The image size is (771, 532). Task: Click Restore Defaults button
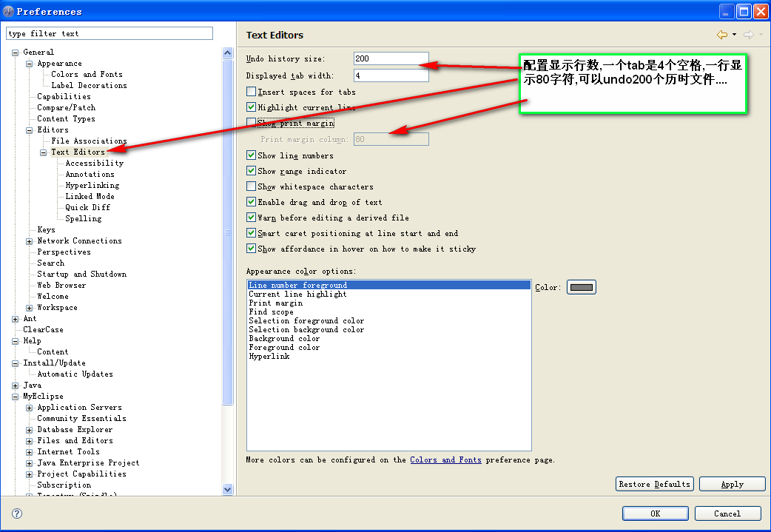click(x=655, y=484)
